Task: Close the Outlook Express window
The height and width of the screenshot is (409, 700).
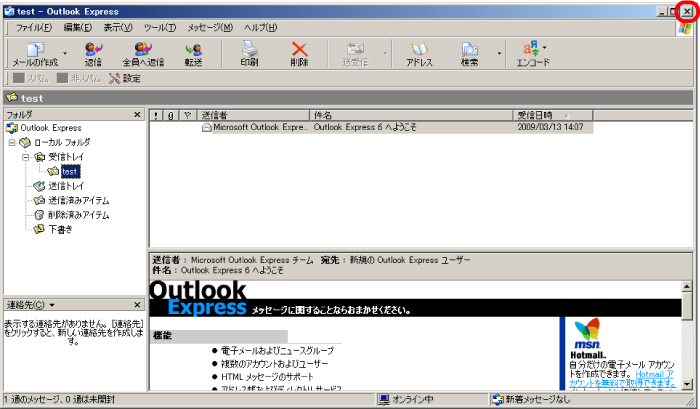Action: 688,12
